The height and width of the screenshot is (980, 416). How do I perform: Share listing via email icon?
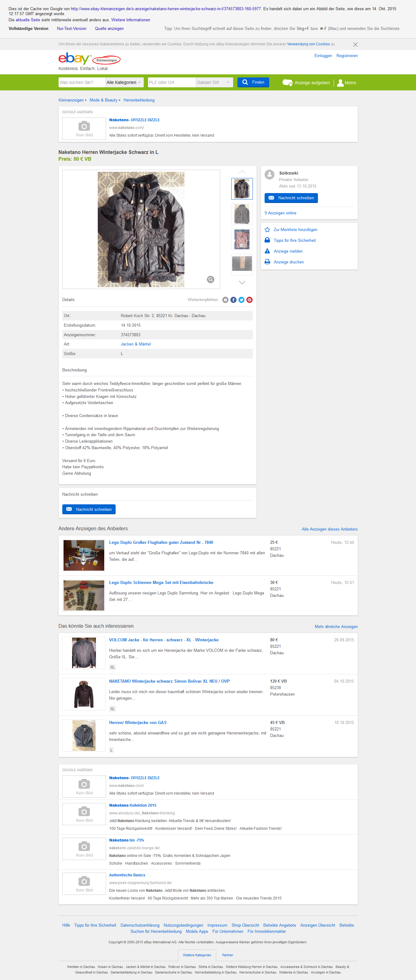[225, 300]
